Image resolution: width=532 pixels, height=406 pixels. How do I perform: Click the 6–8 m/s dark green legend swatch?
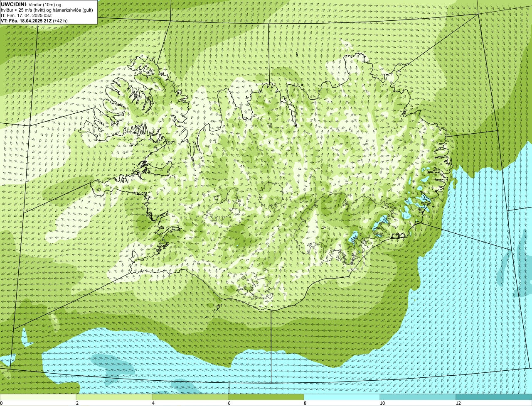click(x=266, y=397)
